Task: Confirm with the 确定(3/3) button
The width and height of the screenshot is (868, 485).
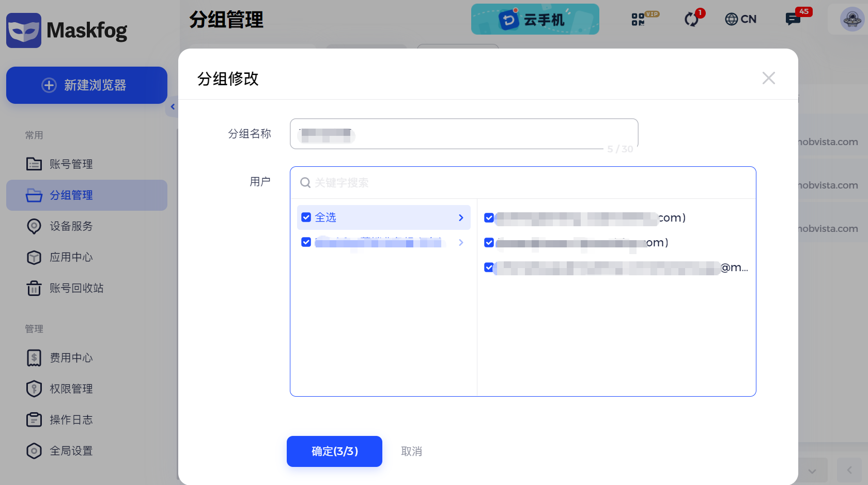Action: tap(334, 451)
